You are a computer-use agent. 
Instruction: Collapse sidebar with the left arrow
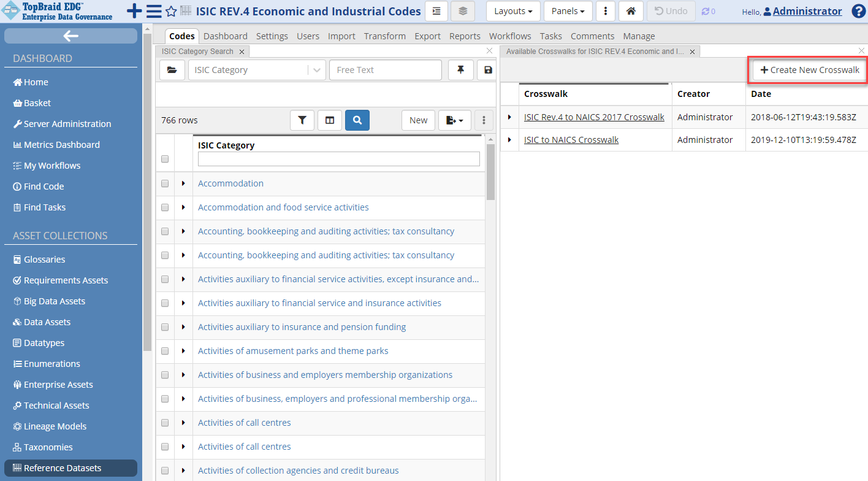pos(70,36)
